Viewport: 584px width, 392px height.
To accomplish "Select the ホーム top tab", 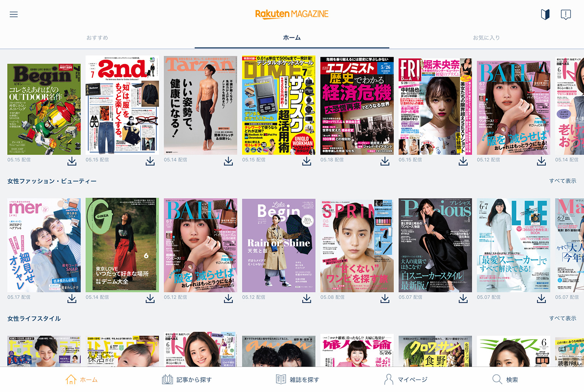I will pyautogui.click(x=292, y=38).
